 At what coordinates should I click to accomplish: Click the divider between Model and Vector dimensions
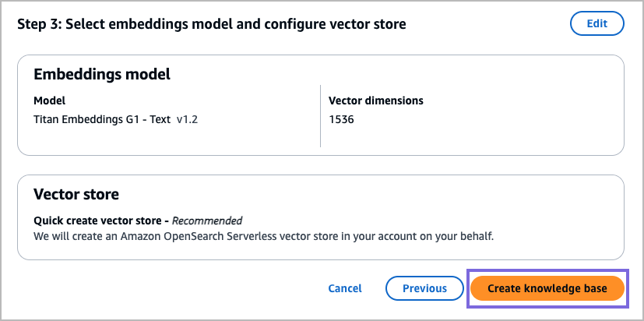(320, 116)
